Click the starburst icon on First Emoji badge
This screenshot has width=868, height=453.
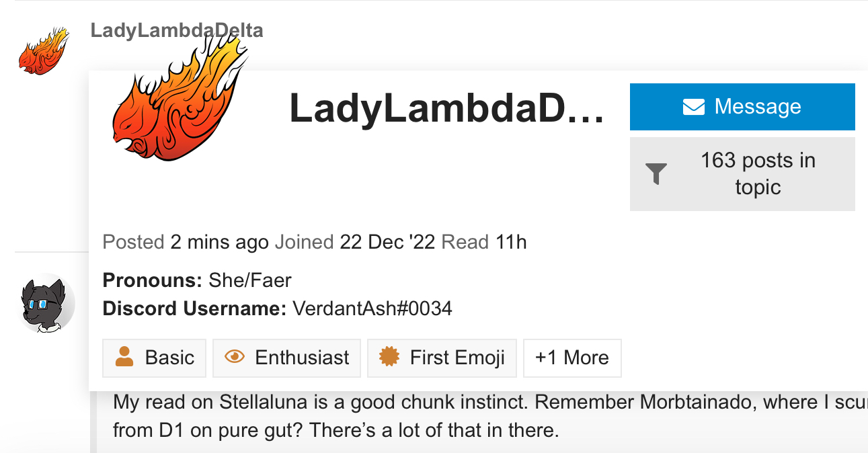click(x=389, y=358)
